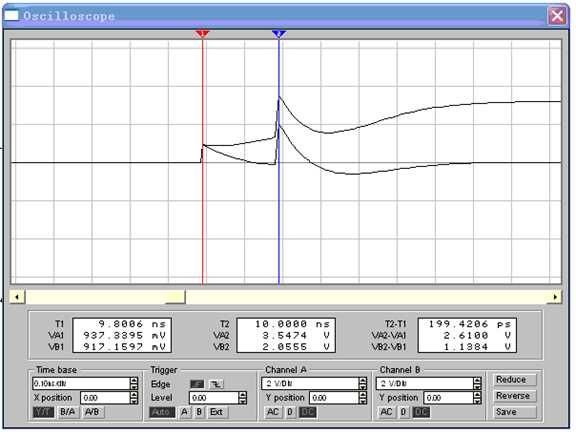Click the trigger Level field
This screenshot has height=434, width=576.
(x=214, y=398)
